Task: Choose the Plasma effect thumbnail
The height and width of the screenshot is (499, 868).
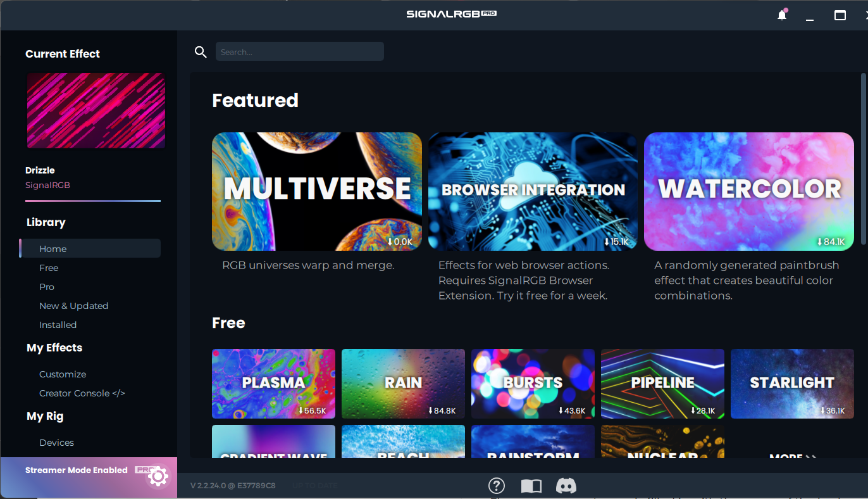Action: click(x=273, y=383)
